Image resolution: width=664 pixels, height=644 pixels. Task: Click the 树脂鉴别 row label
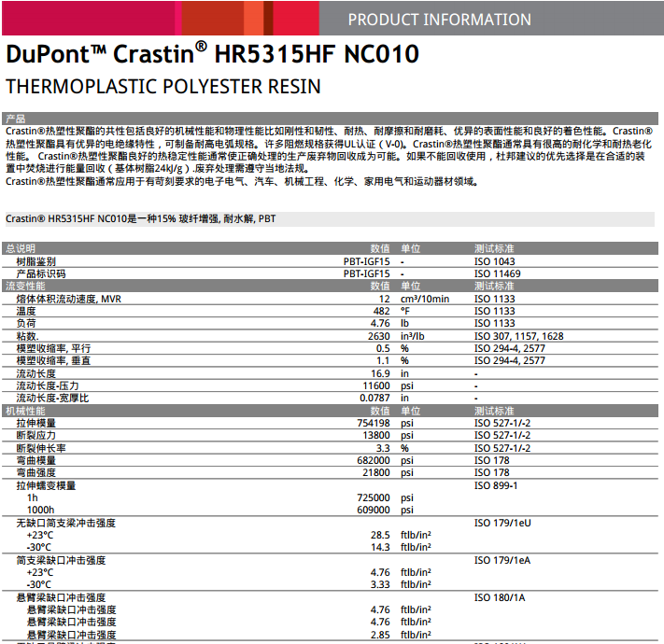[x=36, y=261]
